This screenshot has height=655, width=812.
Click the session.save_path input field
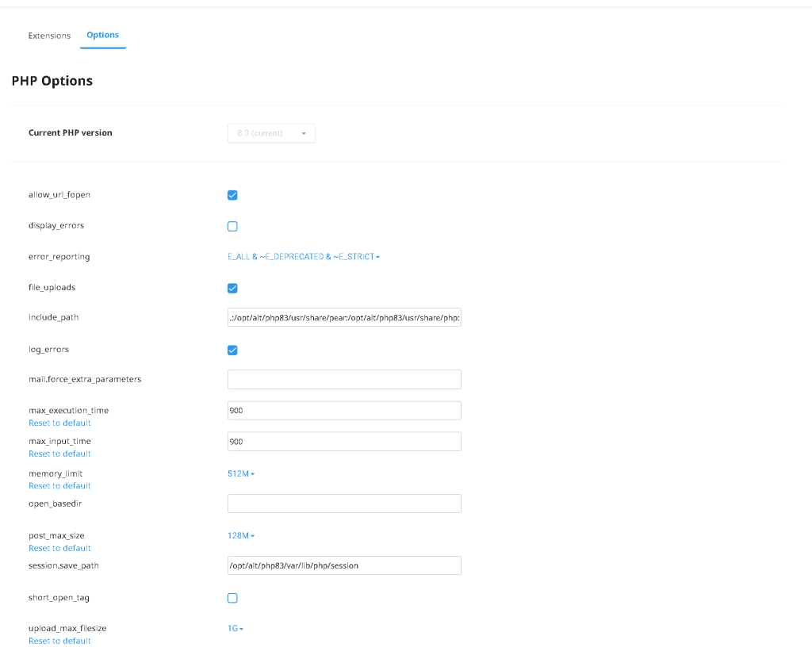point(344,565)
